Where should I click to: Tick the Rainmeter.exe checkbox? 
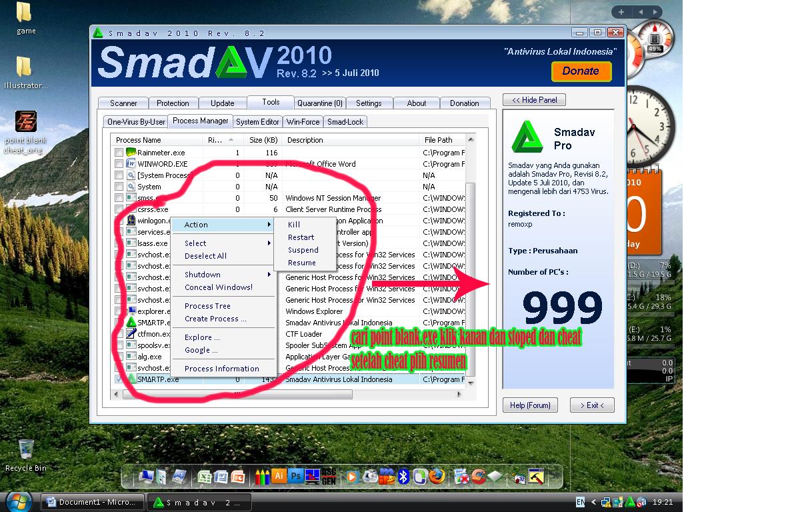tap(119, 153)
